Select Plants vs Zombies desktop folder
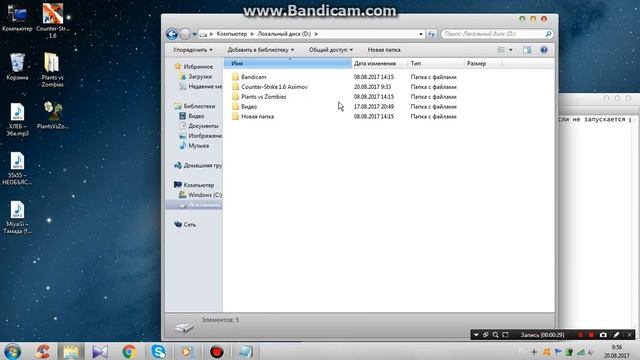Screen dimensions: 640x360 click(52, 69)
